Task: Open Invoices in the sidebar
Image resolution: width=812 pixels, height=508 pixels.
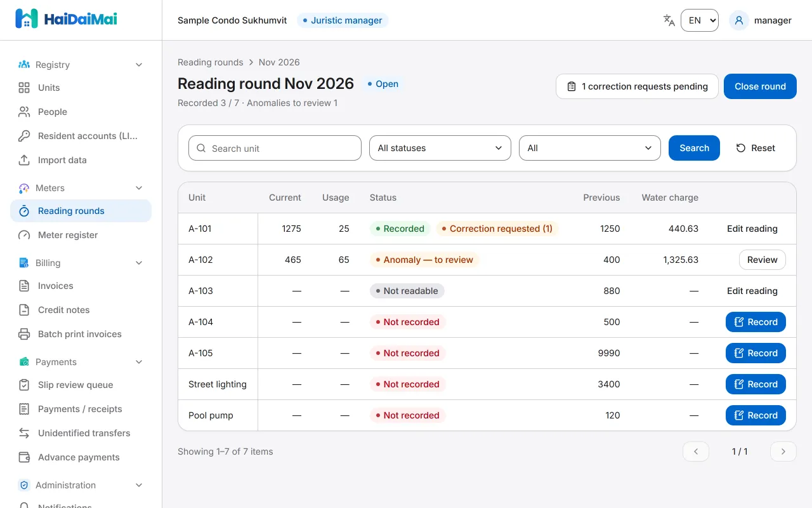Action: click(81, 286)
